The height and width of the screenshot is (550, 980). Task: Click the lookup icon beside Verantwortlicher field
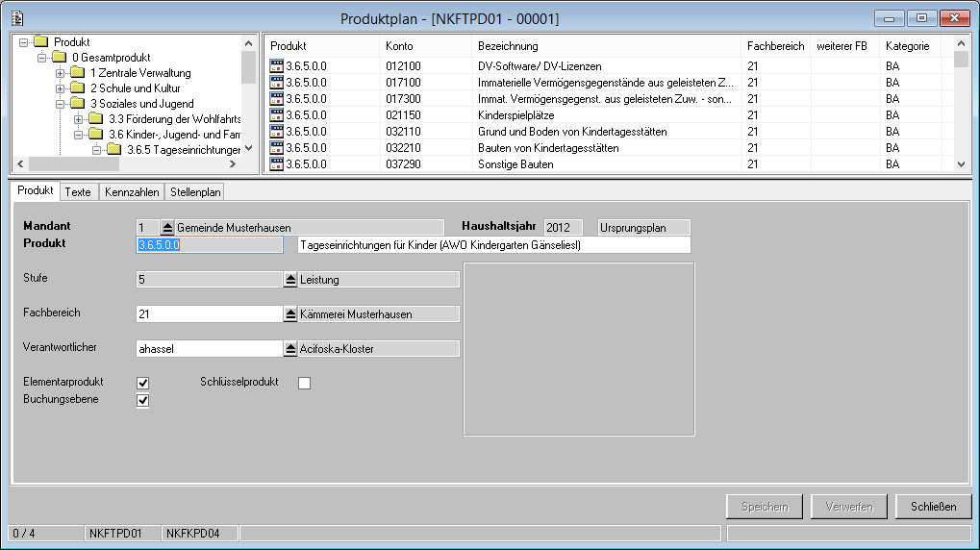(290, 349)
